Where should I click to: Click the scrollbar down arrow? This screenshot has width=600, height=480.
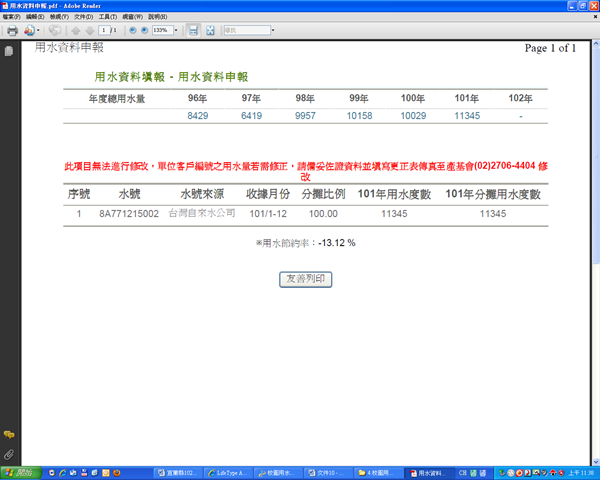pyautogui.click(x=596, y=462)
